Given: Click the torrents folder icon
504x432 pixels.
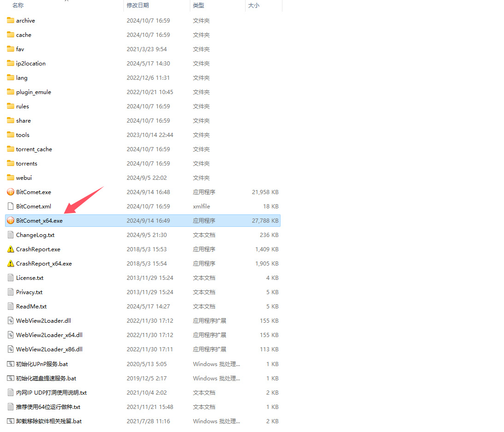Looking at the screenshot, I should click(x=11, y=164).
